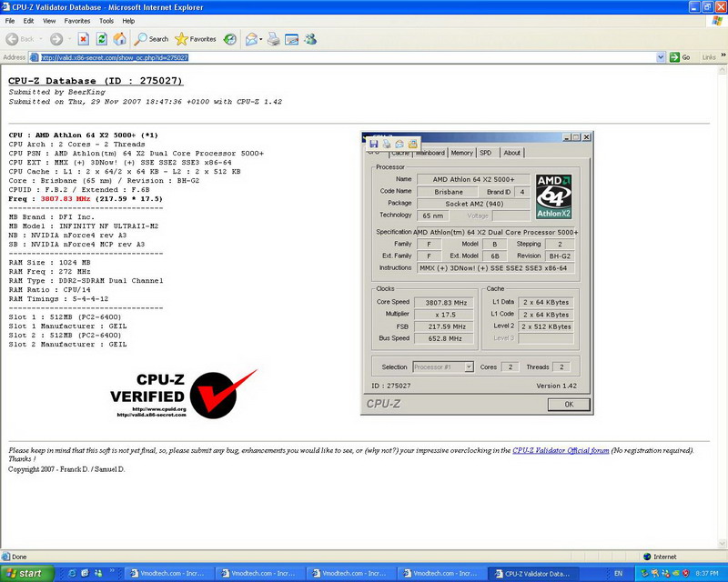Viewport: 728px width, 582px height.
Task: Click the Edit page toolbar icon
Action: [291, 39]
